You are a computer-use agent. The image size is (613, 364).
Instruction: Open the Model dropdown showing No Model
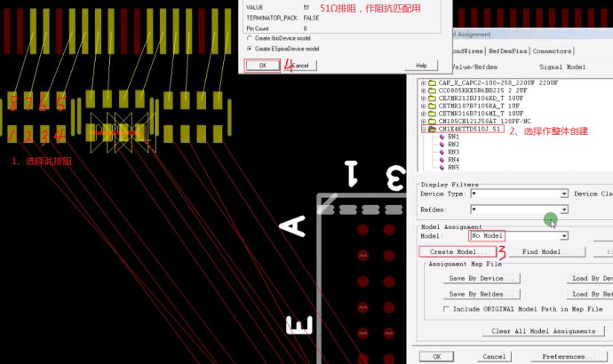pyautogui.click(x=563, y=236)
